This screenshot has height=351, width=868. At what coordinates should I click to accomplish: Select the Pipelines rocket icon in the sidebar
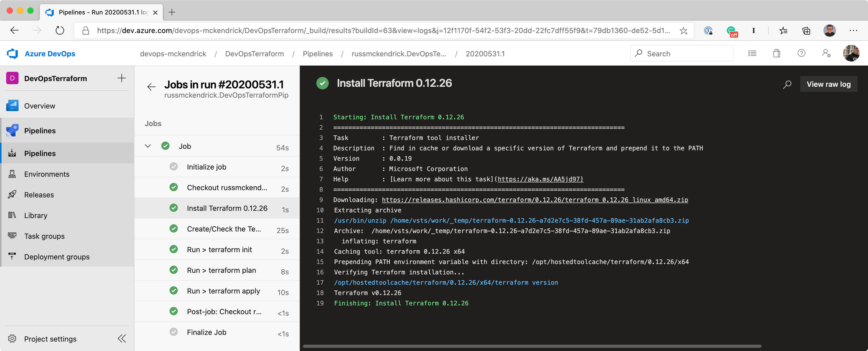click(12, 130)
